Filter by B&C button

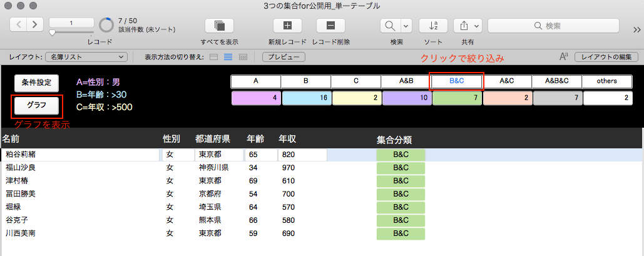[456, 81]
